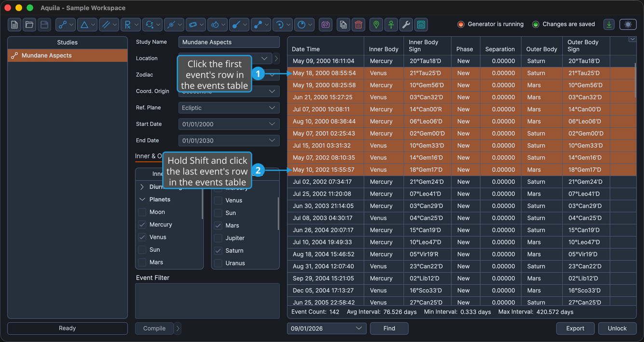Select the triangle study tool in toolbar

(87, 25)
